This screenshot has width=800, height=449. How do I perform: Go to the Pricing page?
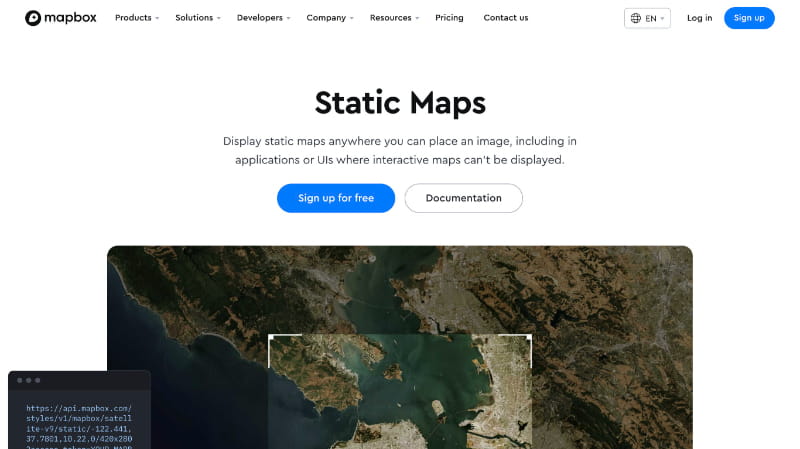pyautogui.click(x=449, y=18)
